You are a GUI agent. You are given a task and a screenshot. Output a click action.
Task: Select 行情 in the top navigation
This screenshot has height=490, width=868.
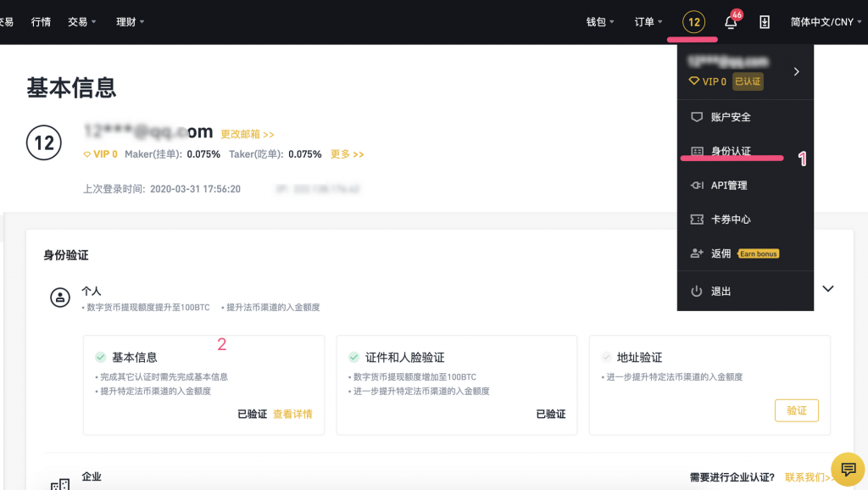coord(41,21)
